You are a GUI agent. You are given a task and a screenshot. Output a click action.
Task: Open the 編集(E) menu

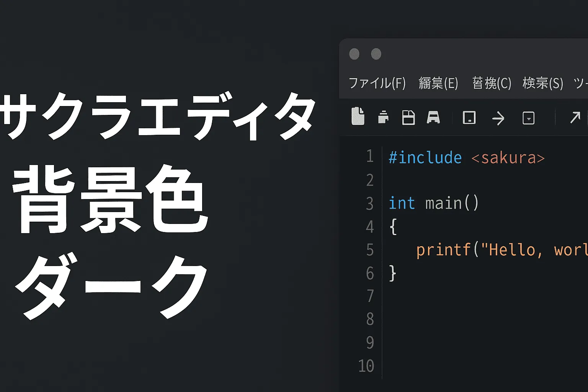(x=438, y=83)
